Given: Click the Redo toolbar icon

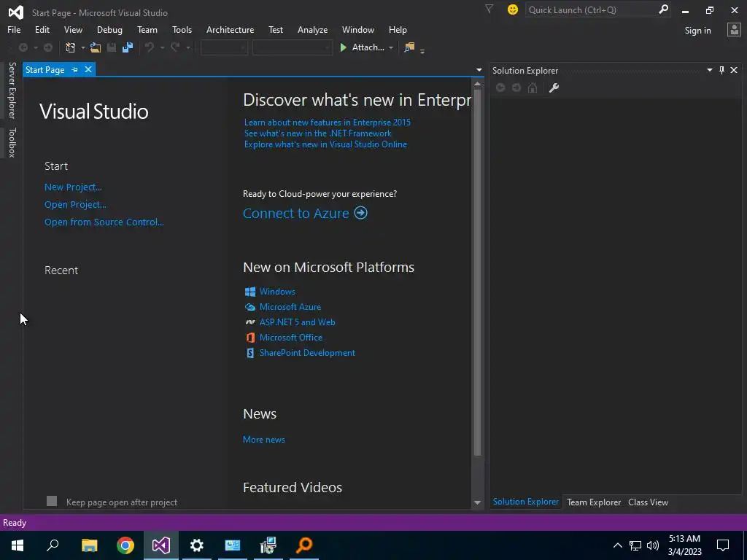Looking at the screenshot, I should pos(175,47).
